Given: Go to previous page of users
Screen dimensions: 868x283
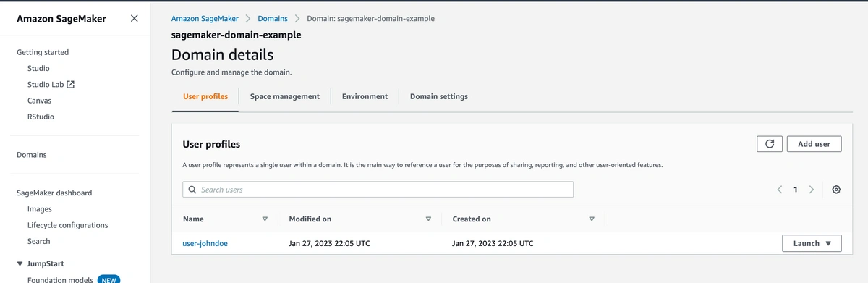Looking at the screenshot, I should tap(780, 190).
